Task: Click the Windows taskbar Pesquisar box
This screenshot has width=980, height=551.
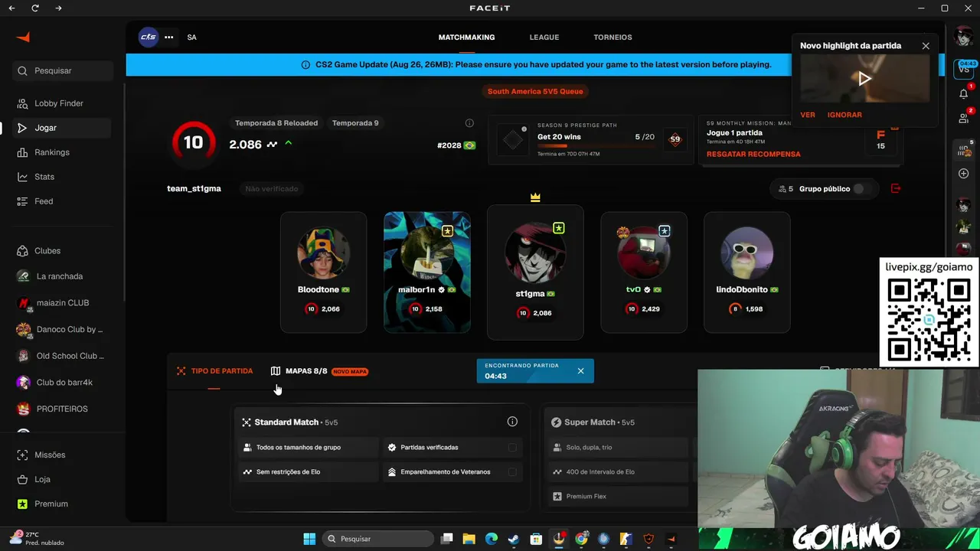Action: tap(377, 539)
